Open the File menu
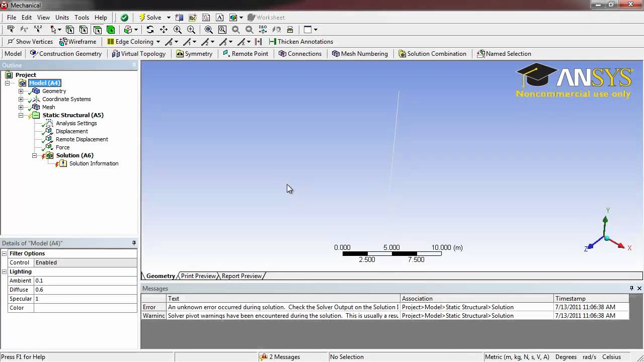The image size is (644, 362). click(x=12, y=18)
